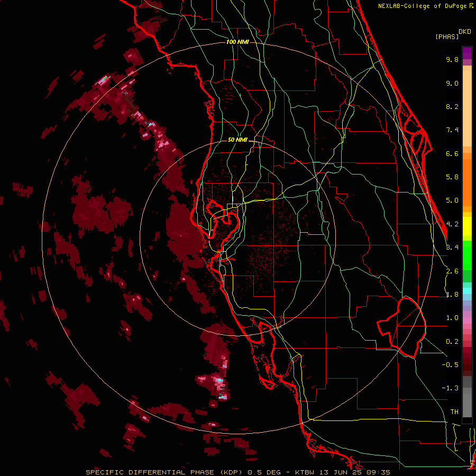Click the 7.4 scale value
476x476 pixels.
tap(452, 130)
